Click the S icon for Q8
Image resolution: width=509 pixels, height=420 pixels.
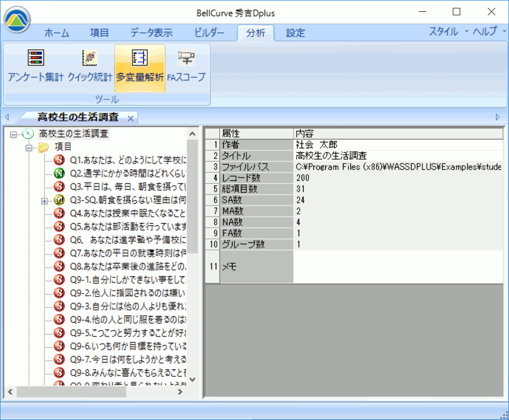[x=59, y=266]
